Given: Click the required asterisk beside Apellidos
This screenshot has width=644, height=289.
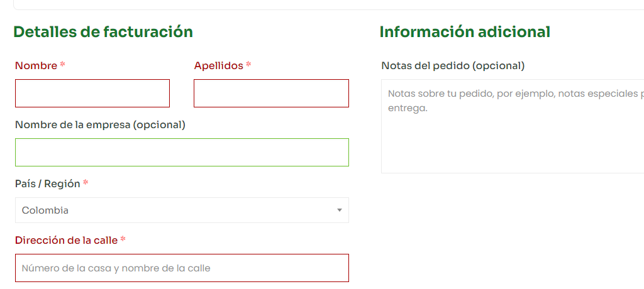Looking at the screenshot, I should 248,65.
